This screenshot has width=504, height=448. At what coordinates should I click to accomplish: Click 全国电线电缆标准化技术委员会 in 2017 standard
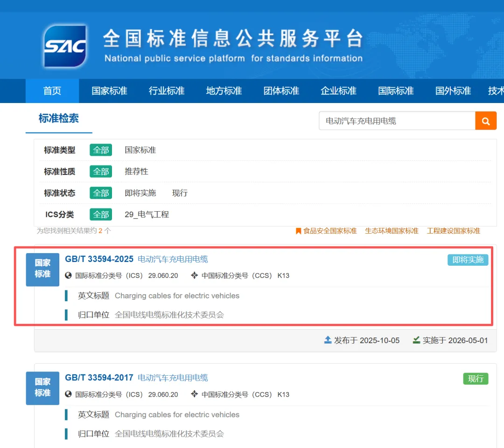pyautogui.click(x=169, y=434)
